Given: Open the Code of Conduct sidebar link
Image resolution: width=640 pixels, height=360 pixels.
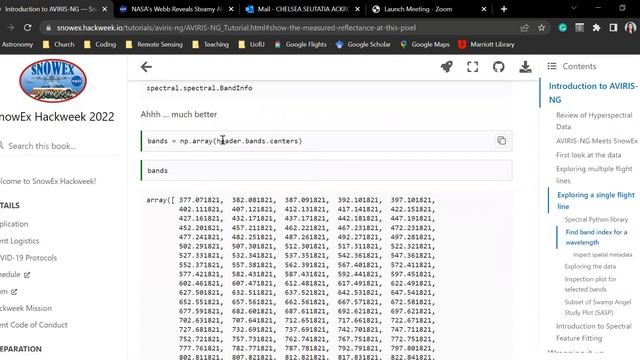Looking at the screenshot, I should (33, 324).
